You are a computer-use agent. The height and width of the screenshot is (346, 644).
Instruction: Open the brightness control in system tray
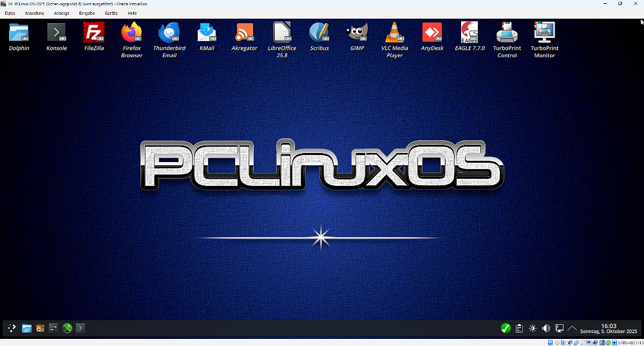pos(533,328)
